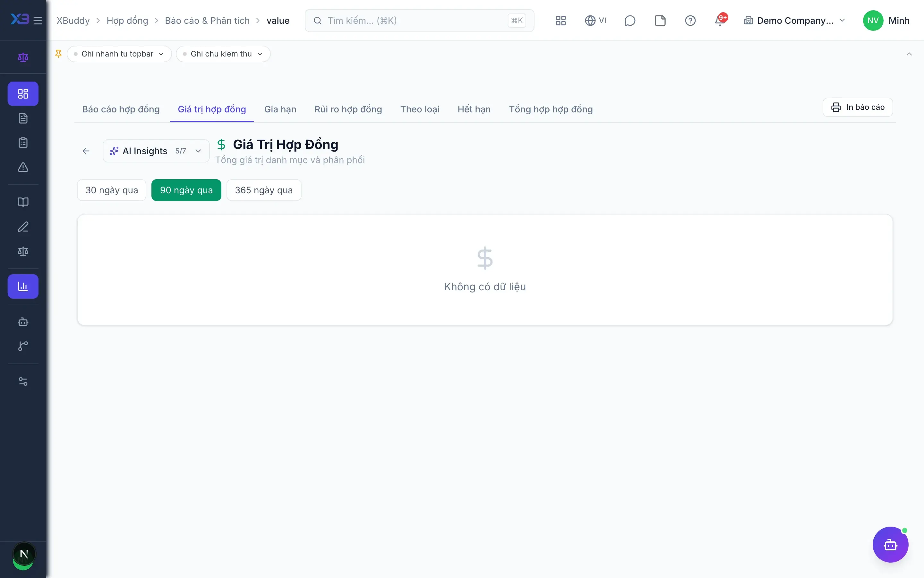This screenshot has height=578, width=924.
Task: Open the robot icon in the sidebar
Action: tap(23, 322)
